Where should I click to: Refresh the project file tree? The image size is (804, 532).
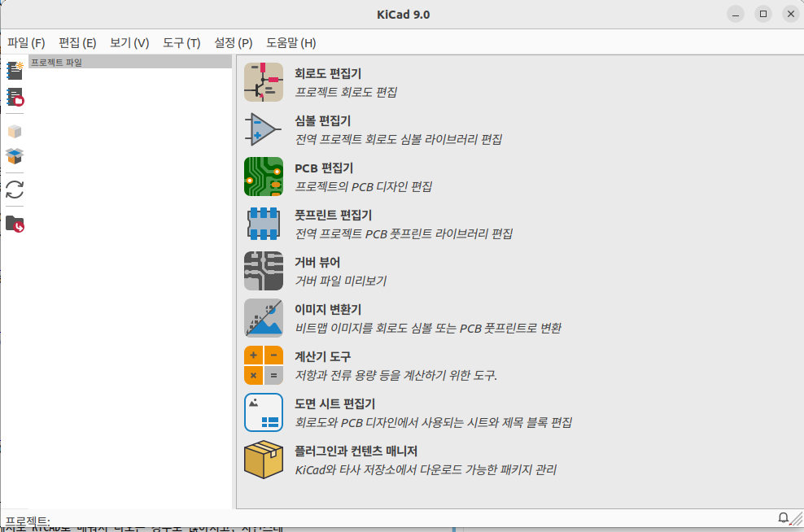tap(15, 190)
